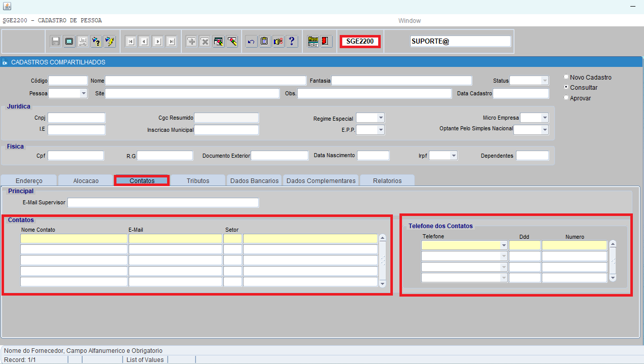Open the Dados Bancarios tab
This screenshot has width=644, height=364.
pos(254,181)
